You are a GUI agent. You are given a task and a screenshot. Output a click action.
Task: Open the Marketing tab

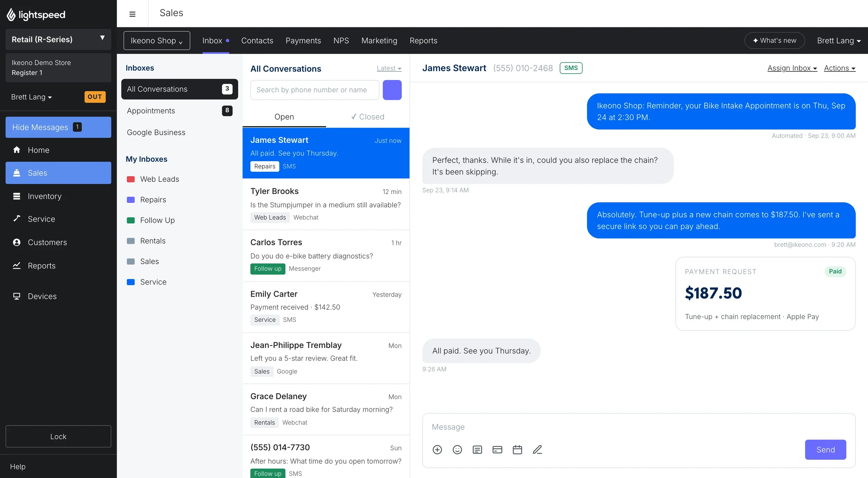coord(379,41)
